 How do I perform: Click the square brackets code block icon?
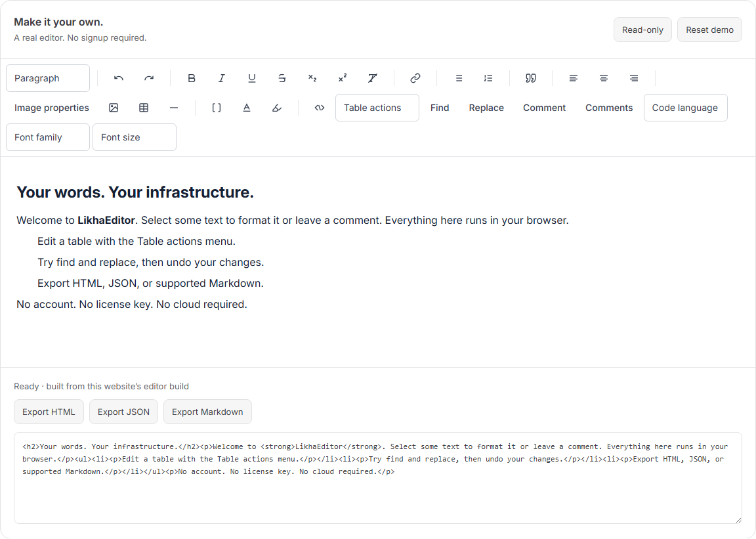[217, 108]
